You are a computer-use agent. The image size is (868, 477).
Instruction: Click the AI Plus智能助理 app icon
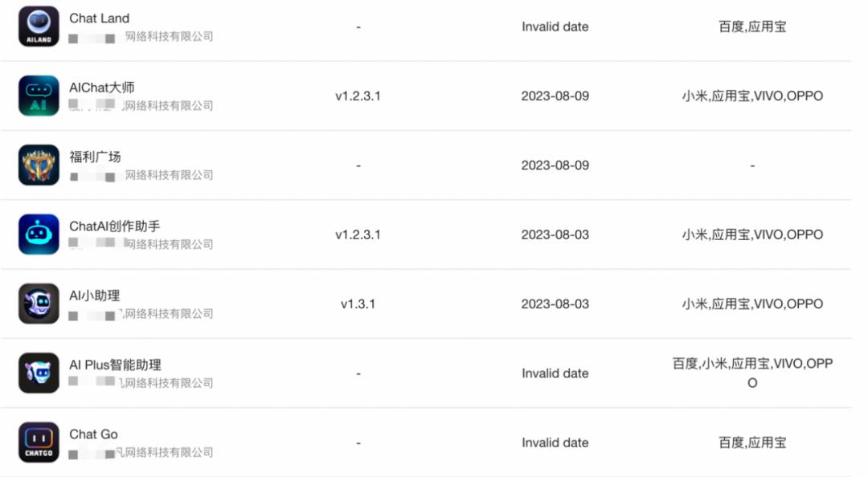click(39, 373)
